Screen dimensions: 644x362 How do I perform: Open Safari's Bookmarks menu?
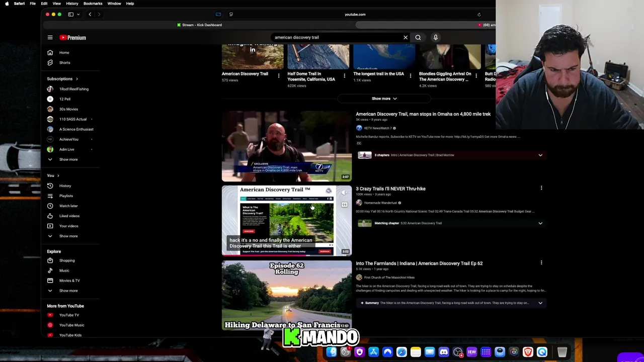click(93, 4)
